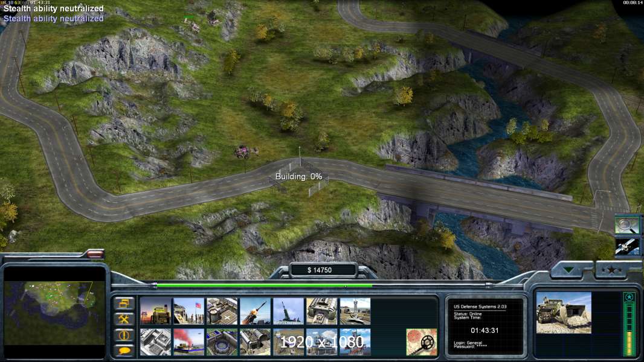644x362 pixels.
Task: Click the red button above the minimap
Action: (x=95, y=254)
